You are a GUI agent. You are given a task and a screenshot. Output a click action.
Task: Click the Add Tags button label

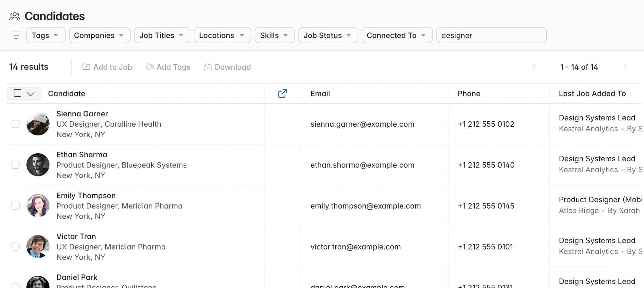click(174, 67)
